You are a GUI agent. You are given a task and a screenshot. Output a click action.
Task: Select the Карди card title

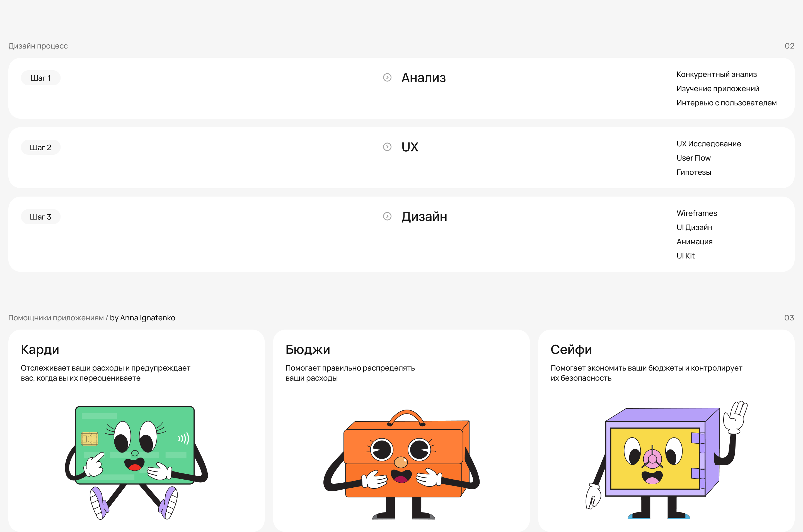[x=40, y=349]
